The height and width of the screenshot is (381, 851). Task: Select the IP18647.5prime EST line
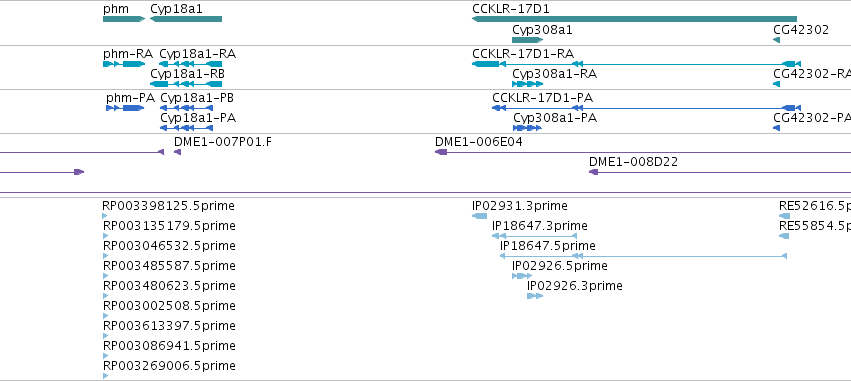click(643, 256)
